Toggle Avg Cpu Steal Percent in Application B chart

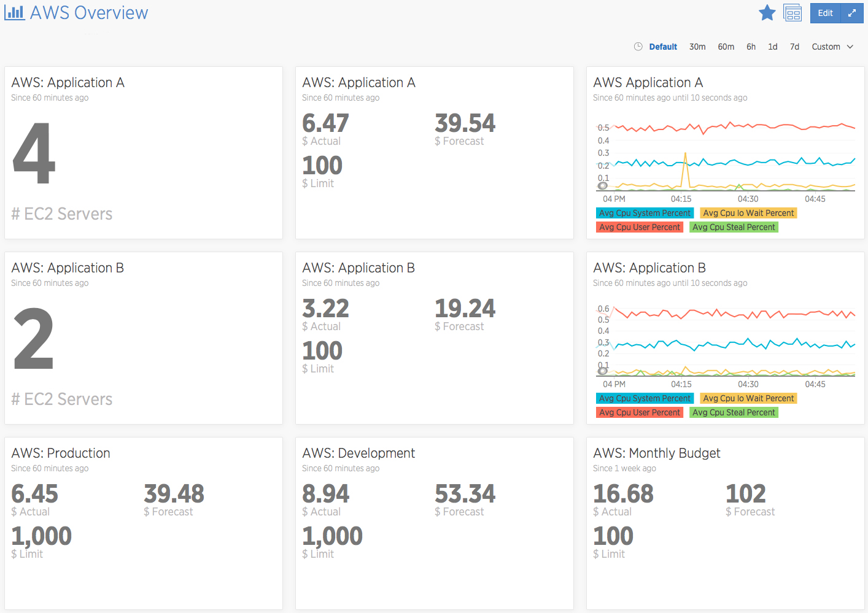point(734,412)
